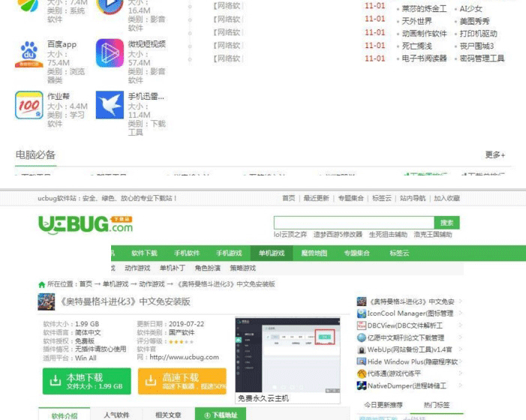Image resolution: width=526 pixels, height=420 pixels.
Task: Click the 百度app title text
Action: (x=62, y=44)
